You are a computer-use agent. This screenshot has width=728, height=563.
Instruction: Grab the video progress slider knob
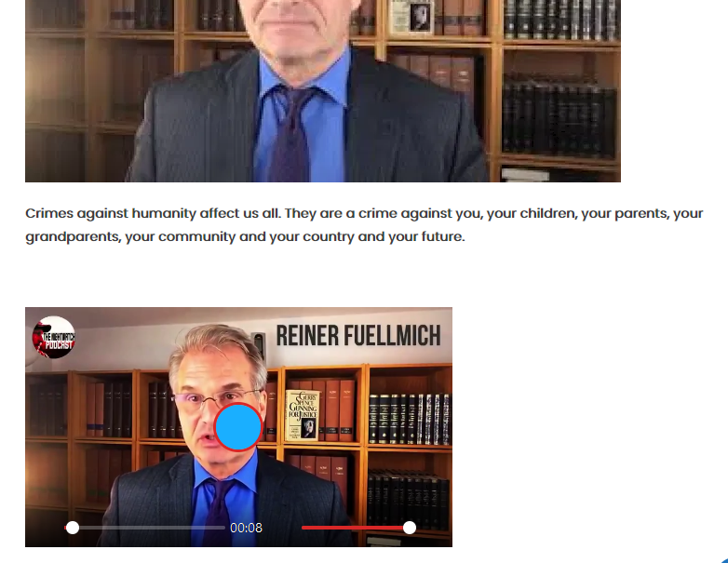click(x=73, y=528)
